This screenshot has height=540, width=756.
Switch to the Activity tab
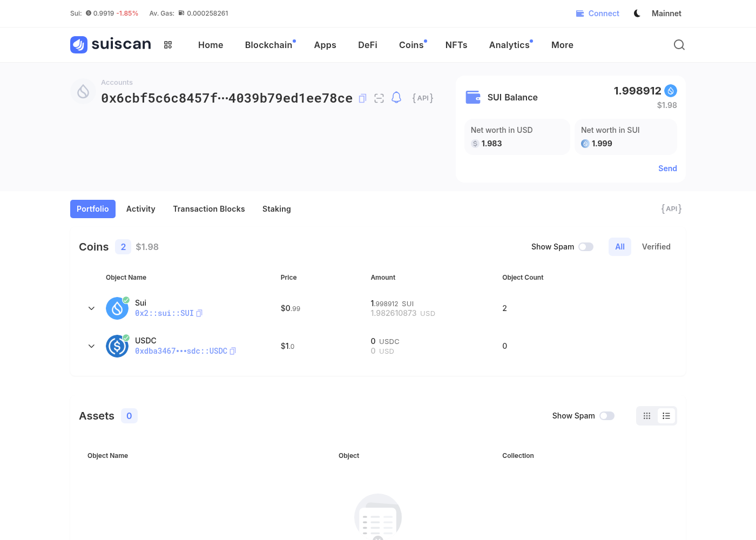(140, 209)
